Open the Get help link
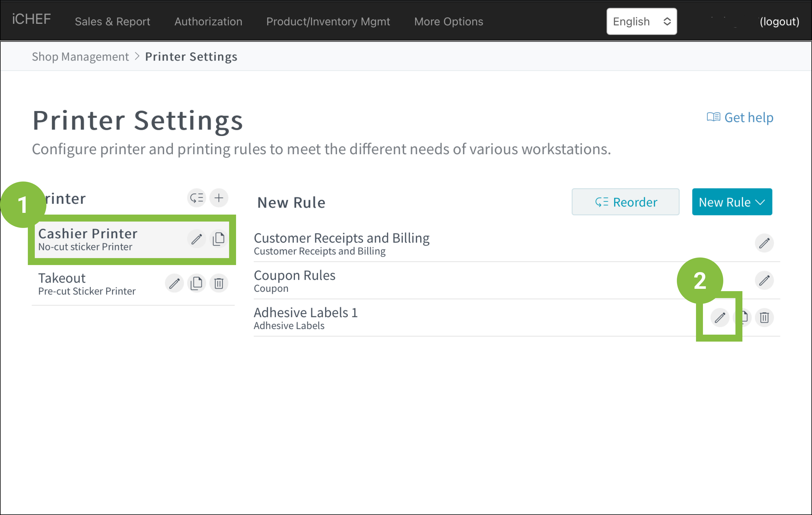Image resolution: width=812 pixels, height=515 pixels. click(x=740, y=117)
